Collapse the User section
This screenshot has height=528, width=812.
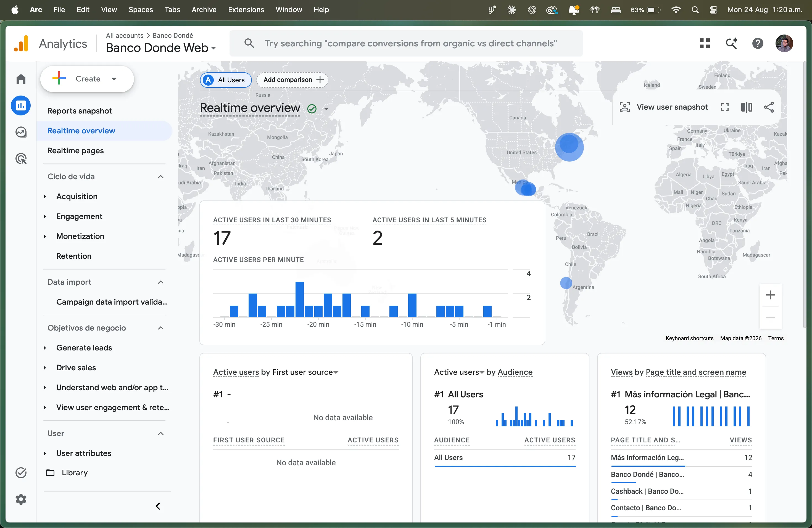tap(161, 433)
